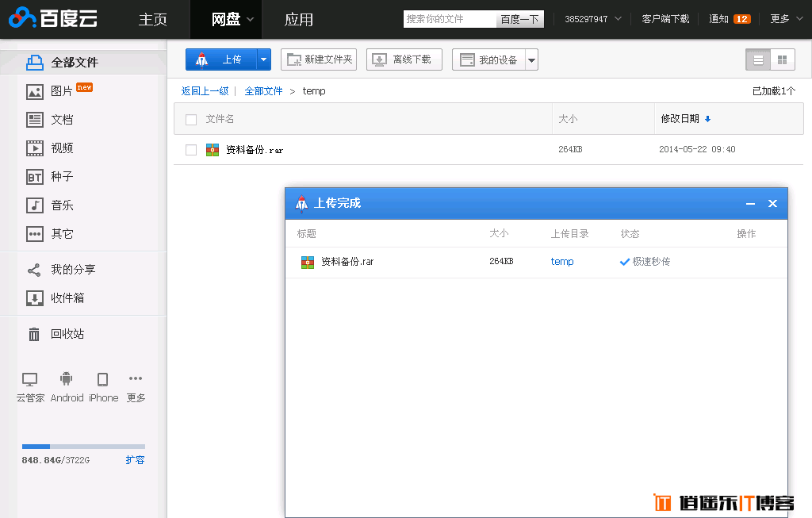
Task: Click the Baidu Cloud logo
Action: click(53, 18)
